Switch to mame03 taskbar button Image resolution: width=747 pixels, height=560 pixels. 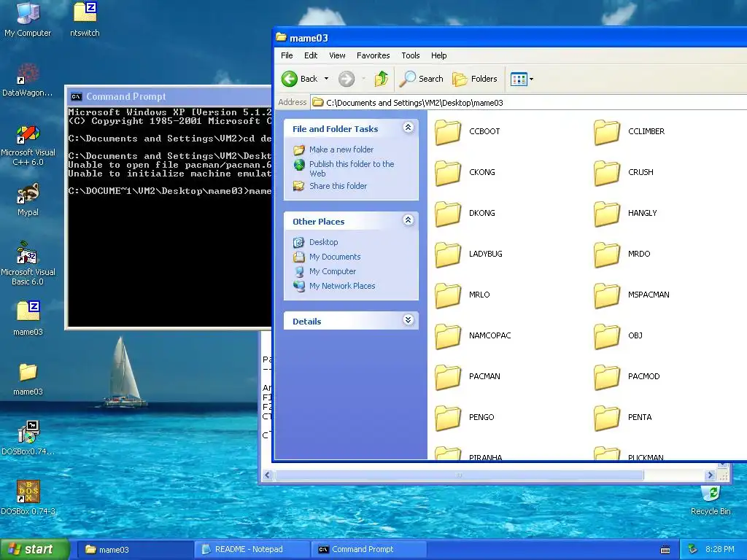point(135,550)
